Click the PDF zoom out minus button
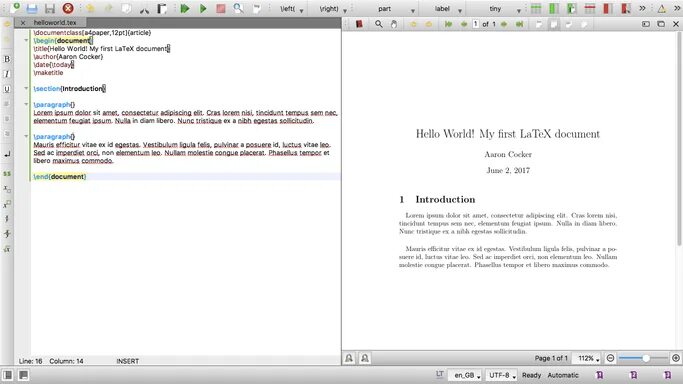Image resolution: width=683 pixels, height=384 pixels. (610, 358)
